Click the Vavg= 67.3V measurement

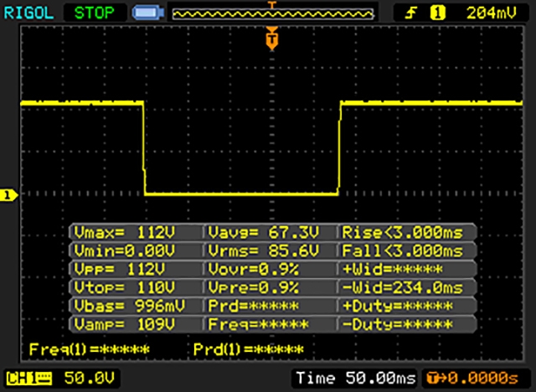click(264, 233)
